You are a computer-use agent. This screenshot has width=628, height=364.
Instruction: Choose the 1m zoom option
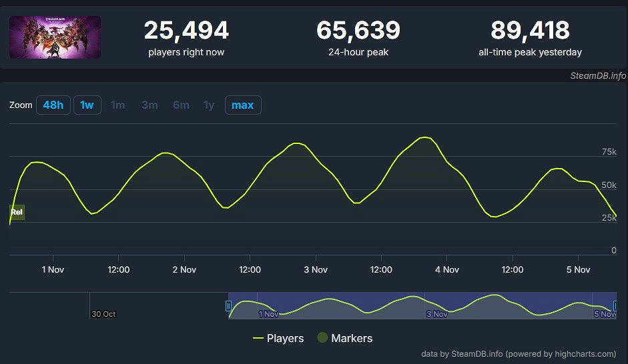pyautogui.click(x=117, y=105)
